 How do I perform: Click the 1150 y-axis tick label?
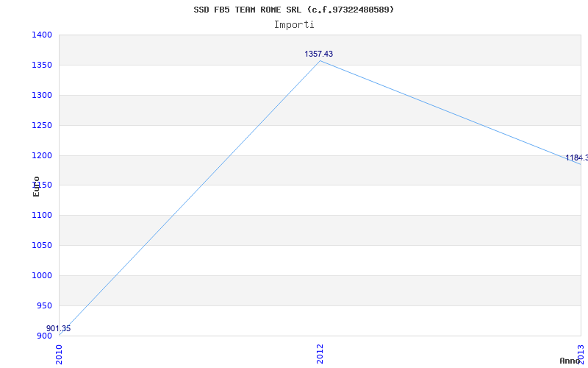(42, 185)
